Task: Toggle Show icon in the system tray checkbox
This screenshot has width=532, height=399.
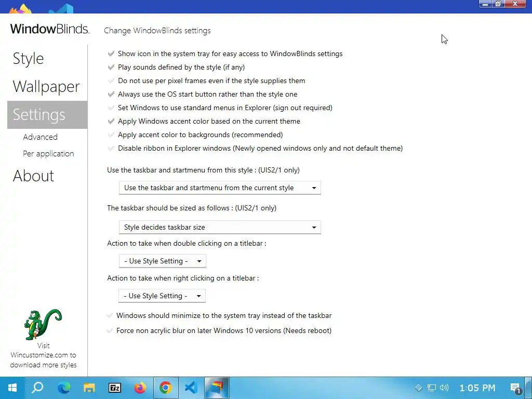Action: click(111, 54)
